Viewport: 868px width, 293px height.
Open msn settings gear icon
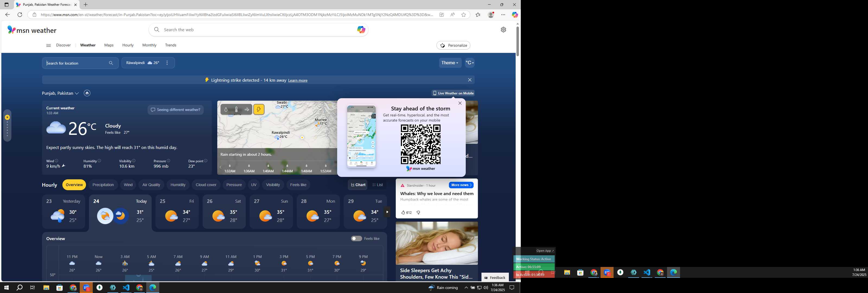(x=503, y=30)
